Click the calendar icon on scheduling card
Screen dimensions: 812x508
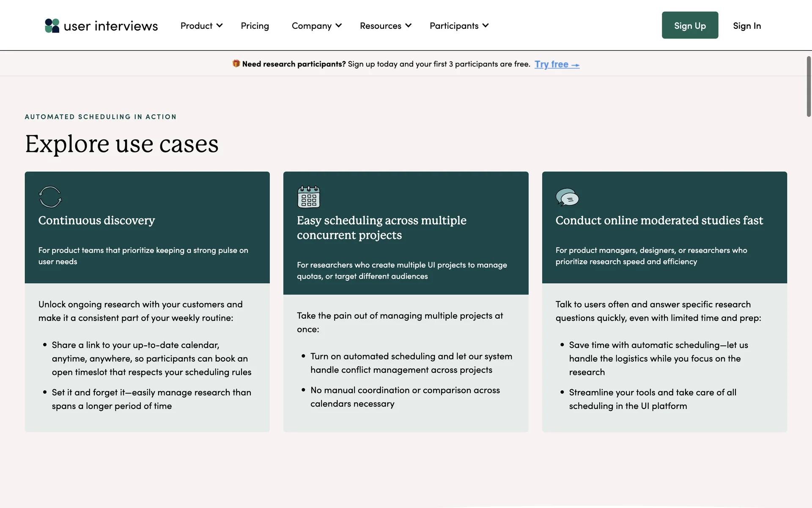[x=309, y=197]
